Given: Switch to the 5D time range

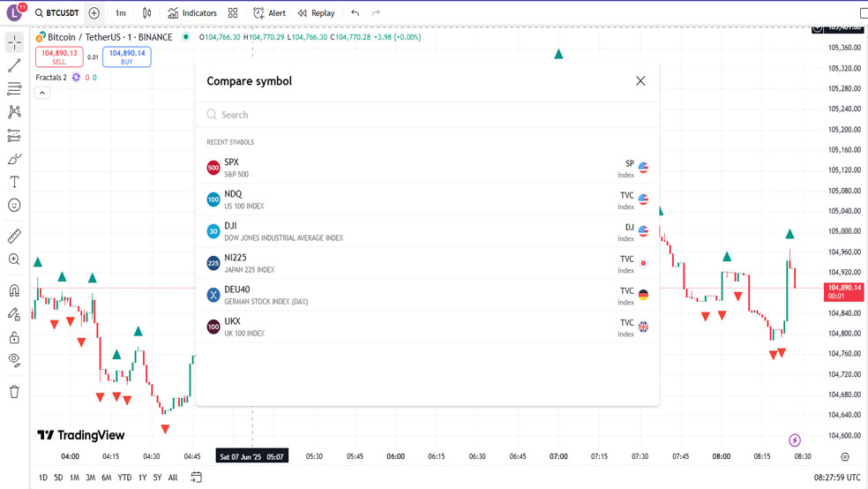Looking at the screenshot, I should [x=59, y=478].
